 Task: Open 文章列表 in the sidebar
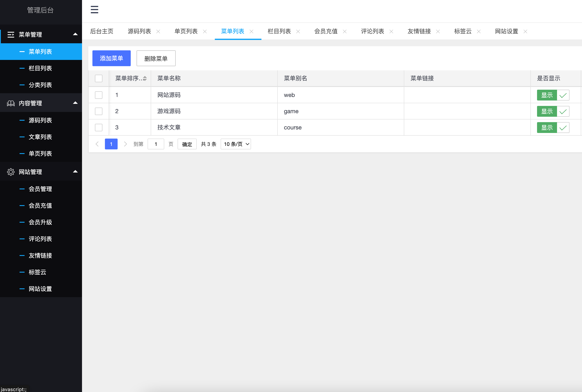41,137
